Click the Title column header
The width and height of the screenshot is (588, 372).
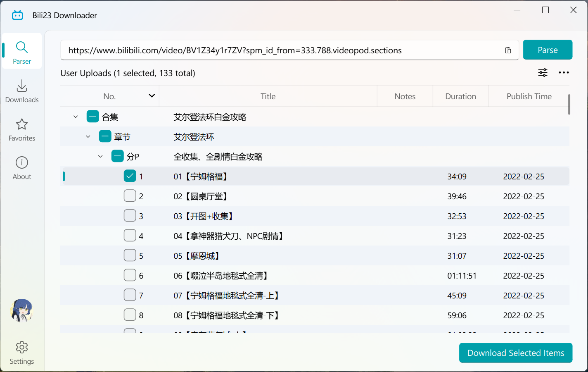(268, 96)
